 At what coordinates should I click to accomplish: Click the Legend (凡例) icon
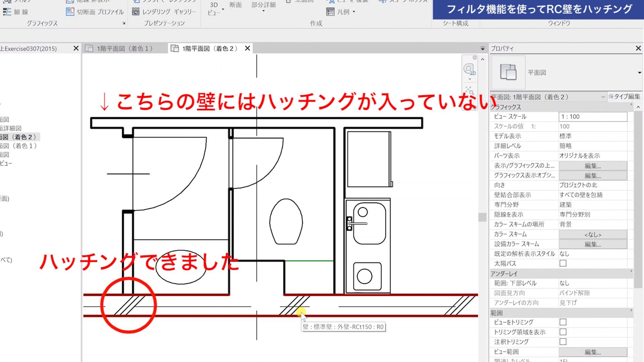[330, 12]
